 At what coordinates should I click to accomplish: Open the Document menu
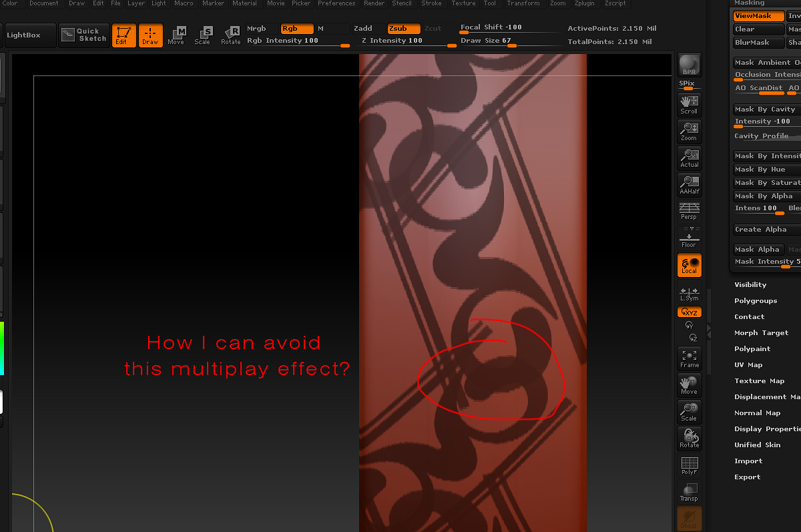pos(44,3)
